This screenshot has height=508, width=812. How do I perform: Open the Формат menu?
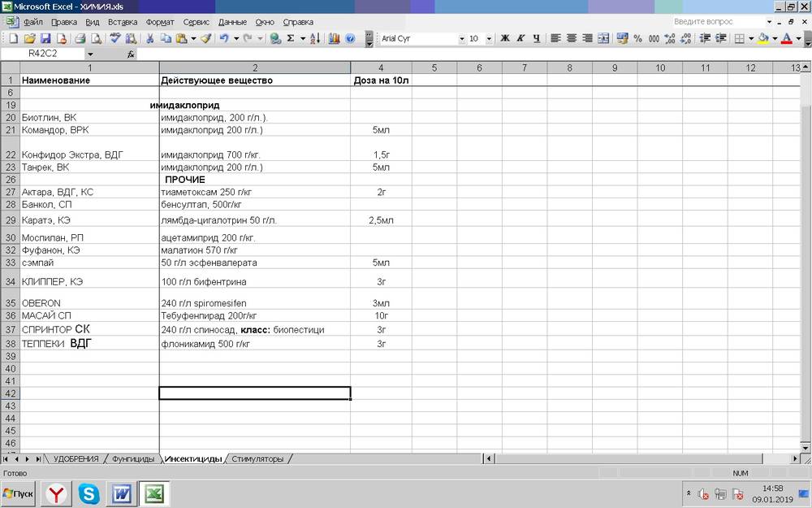161,22
